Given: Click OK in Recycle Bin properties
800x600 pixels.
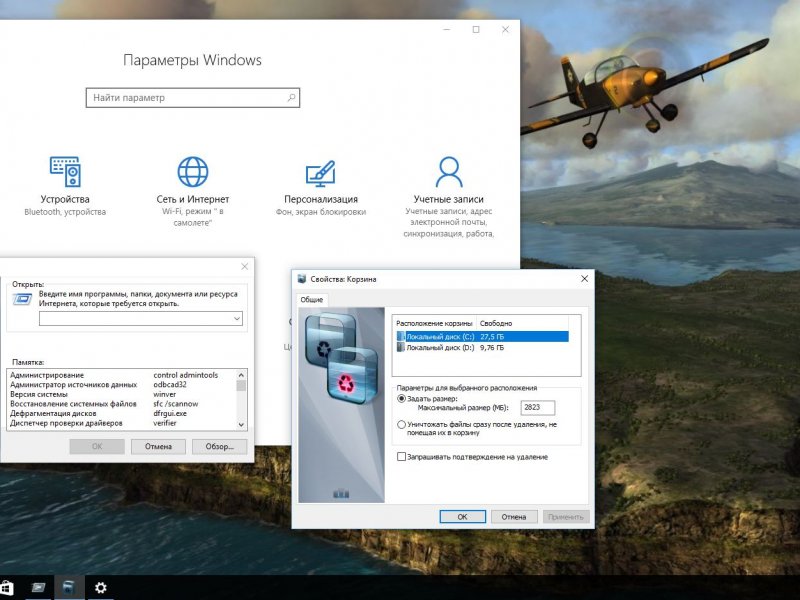Looking at the screenshot, I should click(x=462, y=517).
